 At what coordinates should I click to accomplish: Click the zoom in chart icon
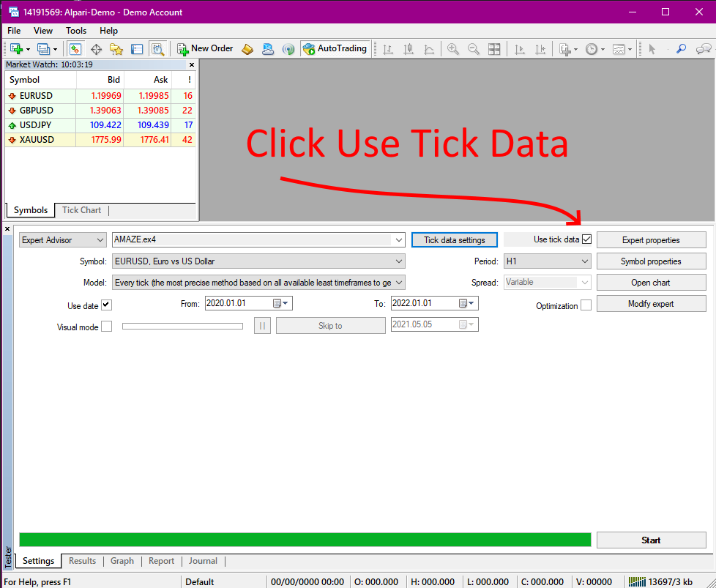tap(453, 49)
